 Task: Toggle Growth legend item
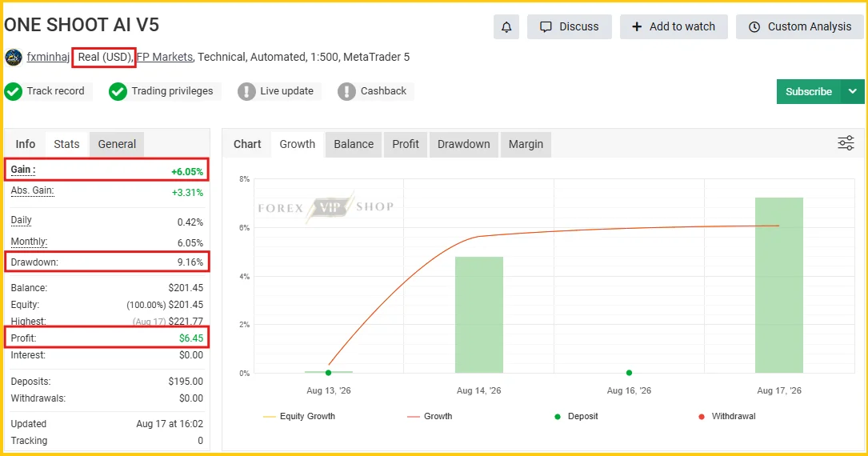(430, 416)
